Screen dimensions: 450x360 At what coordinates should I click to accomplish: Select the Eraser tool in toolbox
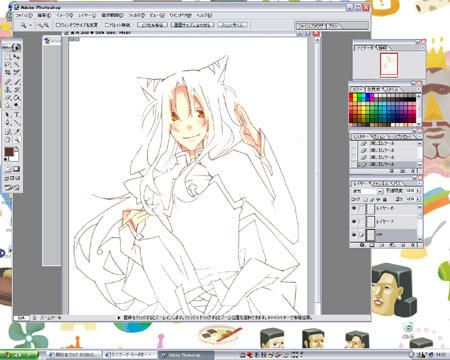click(8, 97)
